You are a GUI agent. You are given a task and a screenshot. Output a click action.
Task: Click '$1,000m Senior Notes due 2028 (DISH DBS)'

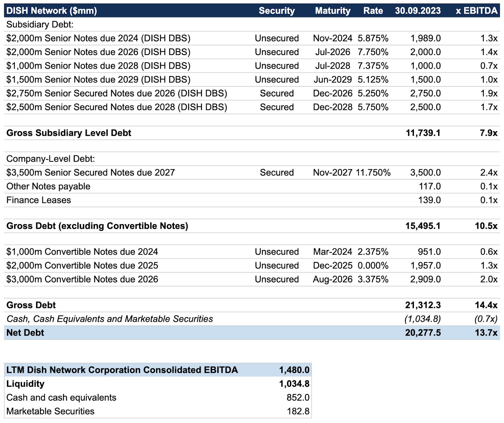point(98,66)
